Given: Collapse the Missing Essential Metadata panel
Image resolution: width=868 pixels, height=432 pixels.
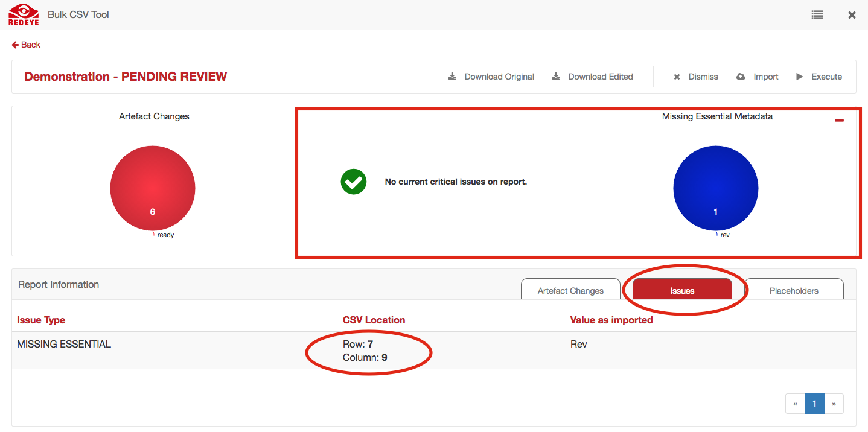Looking at the screenshot, I should [x=839, y=121].
